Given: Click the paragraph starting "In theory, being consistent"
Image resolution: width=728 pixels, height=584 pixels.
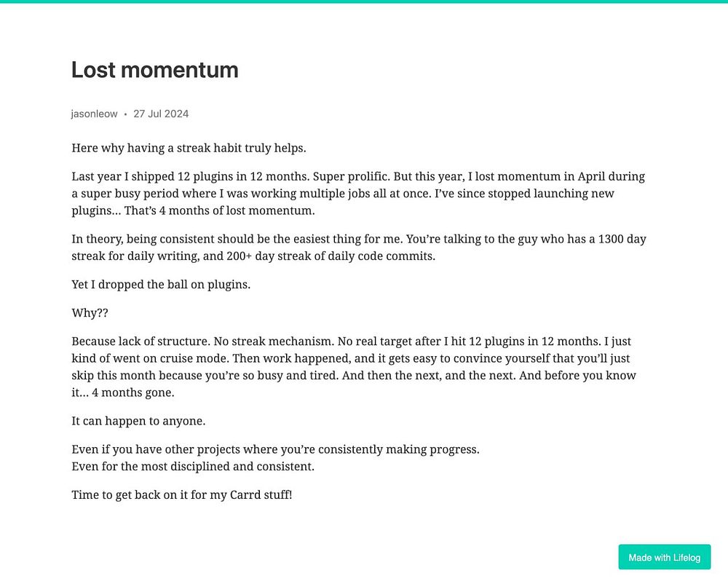Looking at the screenshot, I should 358,248.
